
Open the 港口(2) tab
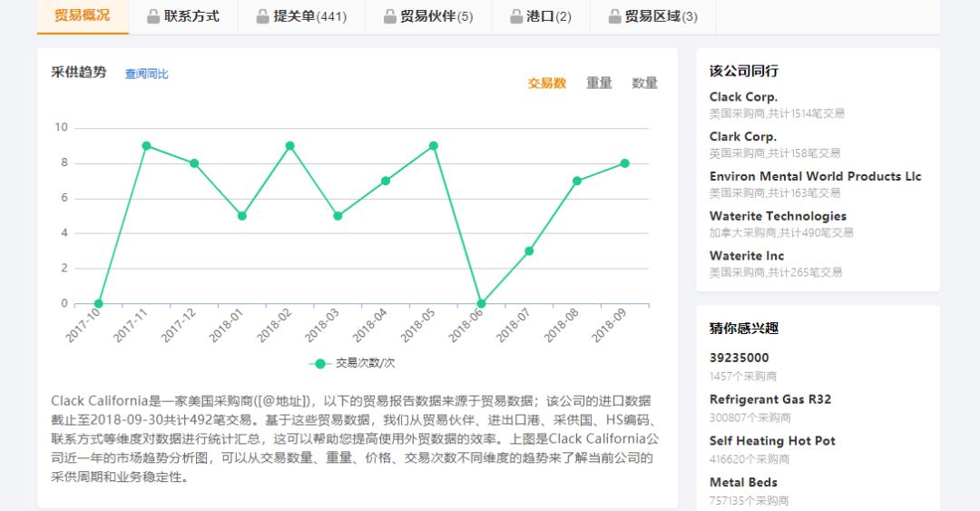[541, 16]
